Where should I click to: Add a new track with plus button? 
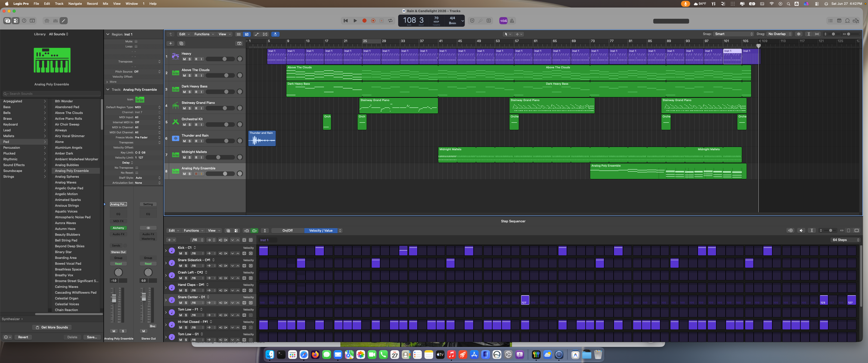coord(171,43)
